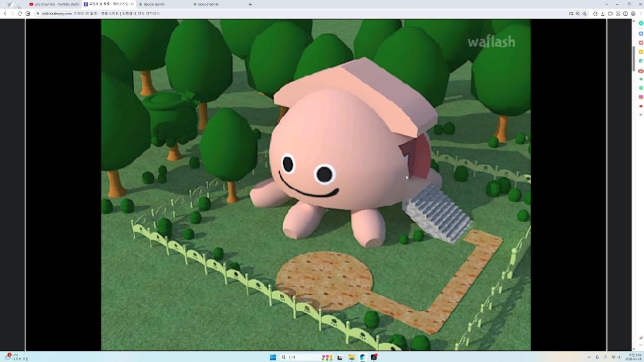The image size is (644, 362).
Task: Click the taskbar search box
Action: point(307,357)
